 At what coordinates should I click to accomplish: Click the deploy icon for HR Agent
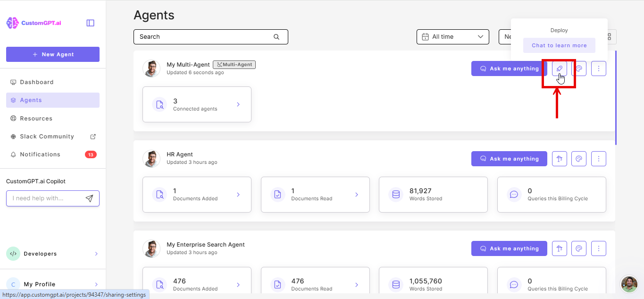point(560,159)
